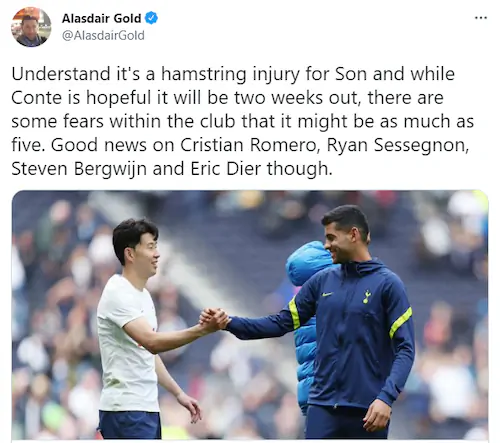Open the @AlasdairGold handle link
This screenshot has width=500, height=443.
tap(103, 35)
